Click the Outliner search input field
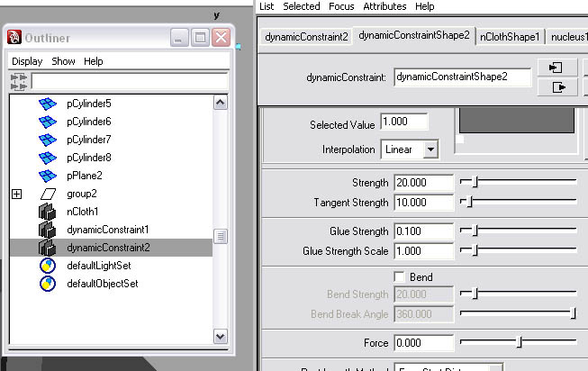588x371 pixels. (x=130, y=81)
